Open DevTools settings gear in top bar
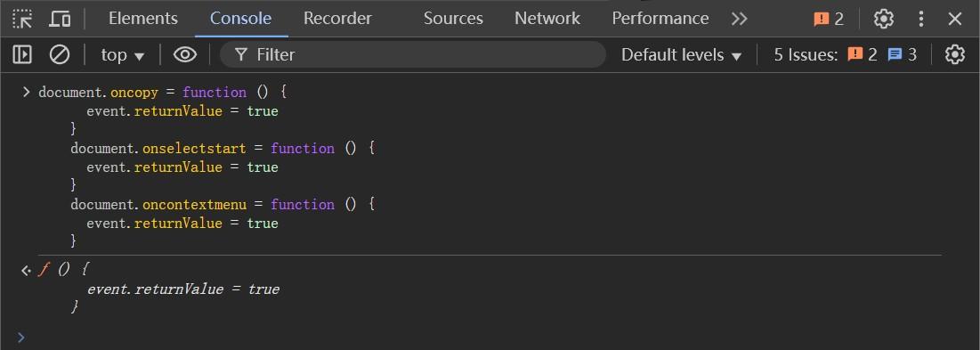The height and width of the screenshot is (350, 980). 883,19
